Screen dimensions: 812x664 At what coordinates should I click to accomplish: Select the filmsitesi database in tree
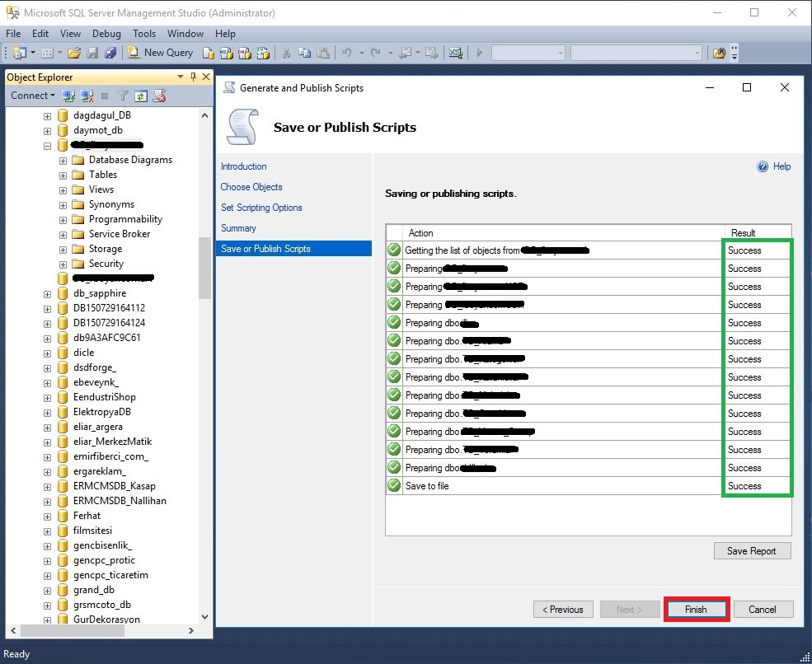click(x=92, y=531)
